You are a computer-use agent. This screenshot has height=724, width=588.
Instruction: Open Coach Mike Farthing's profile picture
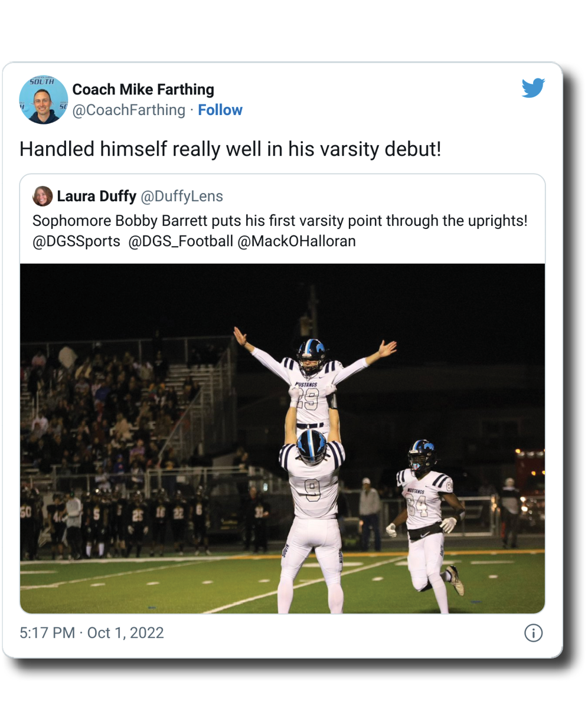coord(44,100)
